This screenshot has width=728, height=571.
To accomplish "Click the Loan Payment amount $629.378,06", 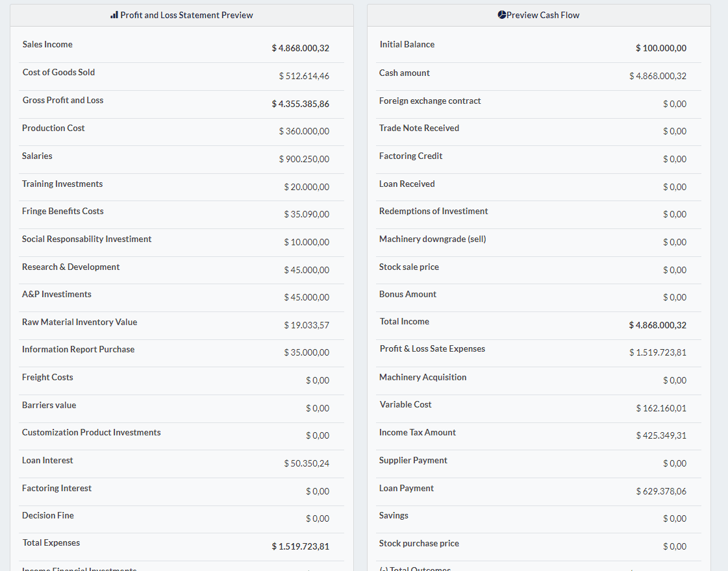I will point(660,491).
